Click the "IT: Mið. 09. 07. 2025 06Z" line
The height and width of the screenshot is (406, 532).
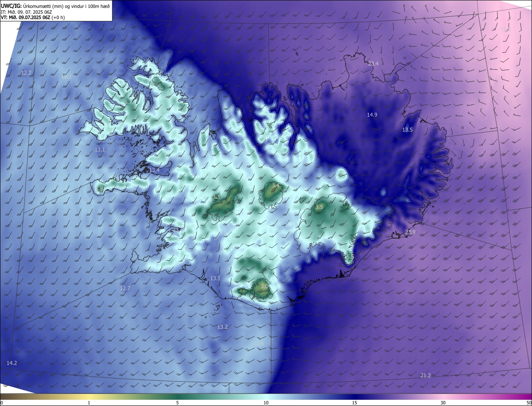click(x=26, y=12)
